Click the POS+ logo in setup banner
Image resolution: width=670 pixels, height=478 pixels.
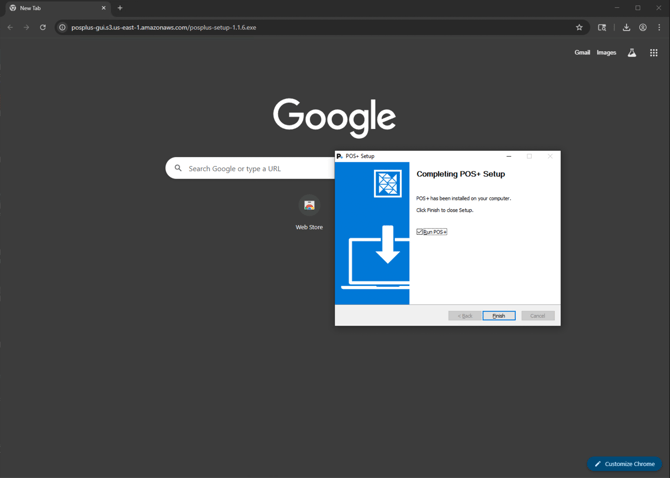coord(388,184)
